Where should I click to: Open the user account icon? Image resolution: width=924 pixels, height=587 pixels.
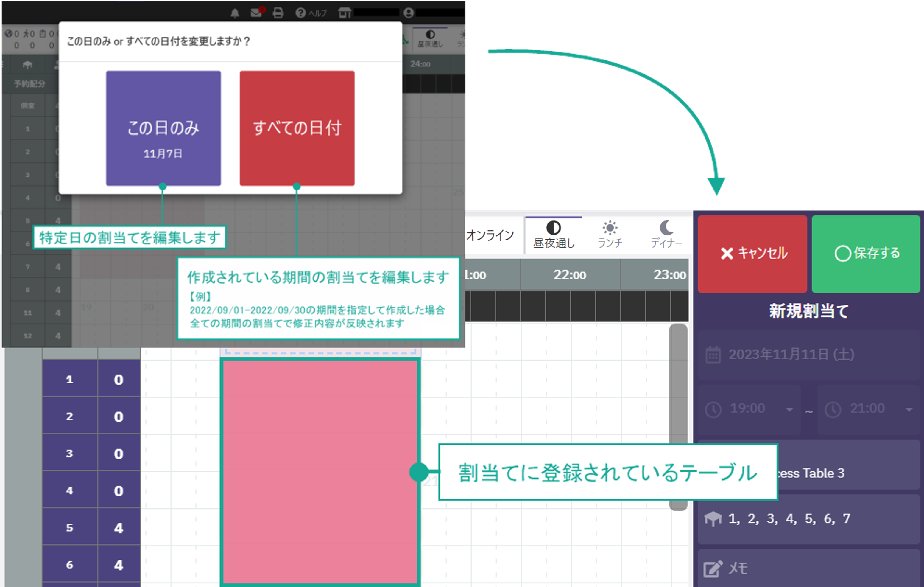point(409,13)
